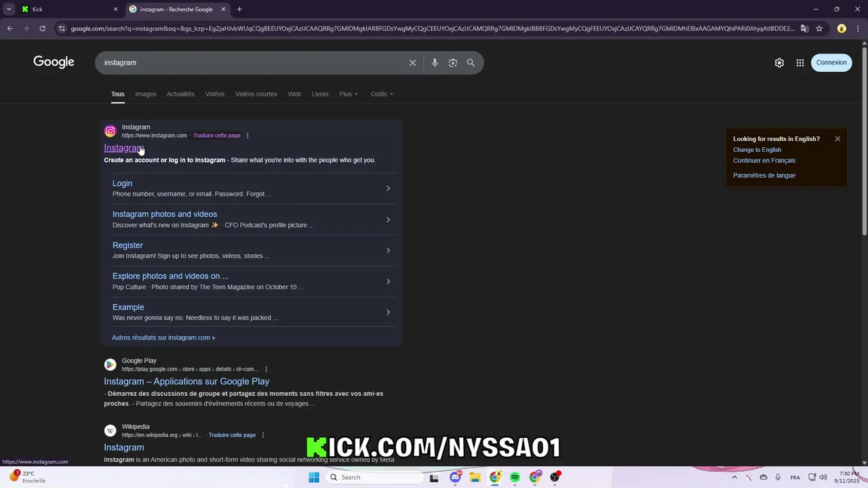Open the Register sitelink
Viewport: 868px width, 488px height.
(x=127, y=245)
